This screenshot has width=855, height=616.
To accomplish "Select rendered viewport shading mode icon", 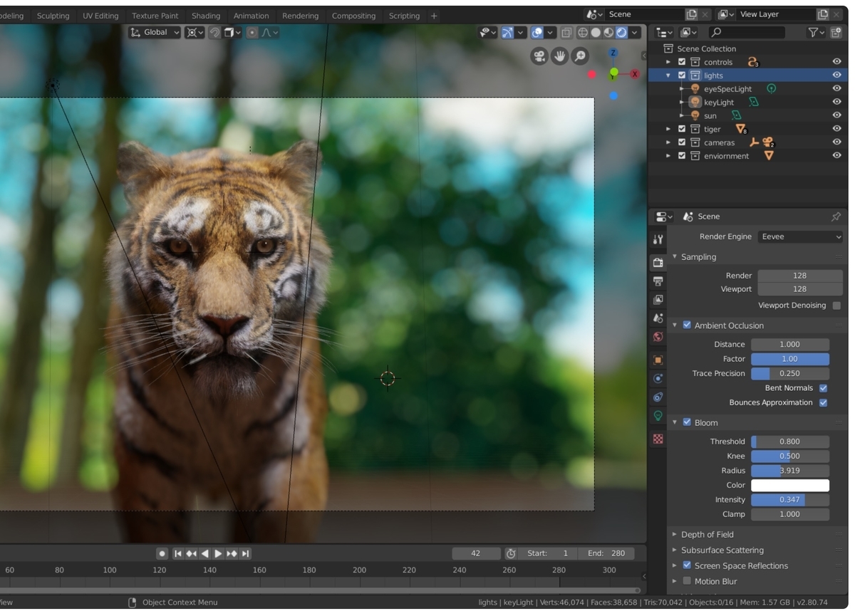I will tap(621, 33).
